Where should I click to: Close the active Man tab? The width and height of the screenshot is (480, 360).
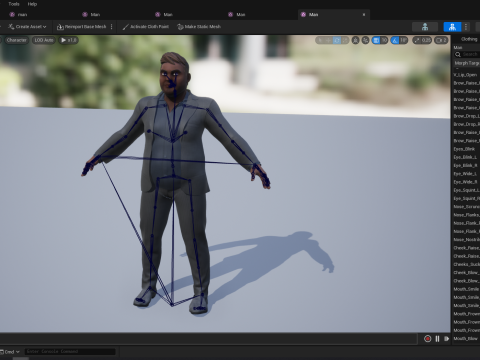pyautogui.click(x=364, y=15)
